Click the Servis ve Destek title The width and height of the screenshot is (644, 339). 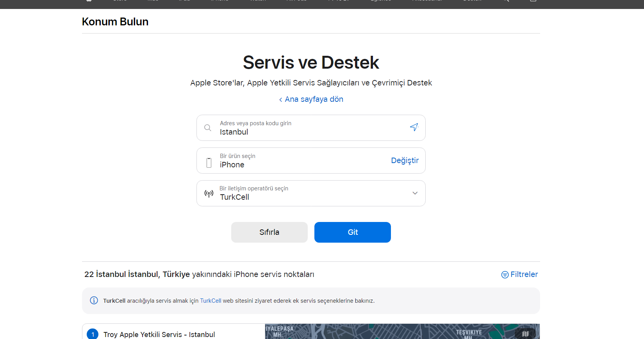pyautogui.click(x=311, y=62)
